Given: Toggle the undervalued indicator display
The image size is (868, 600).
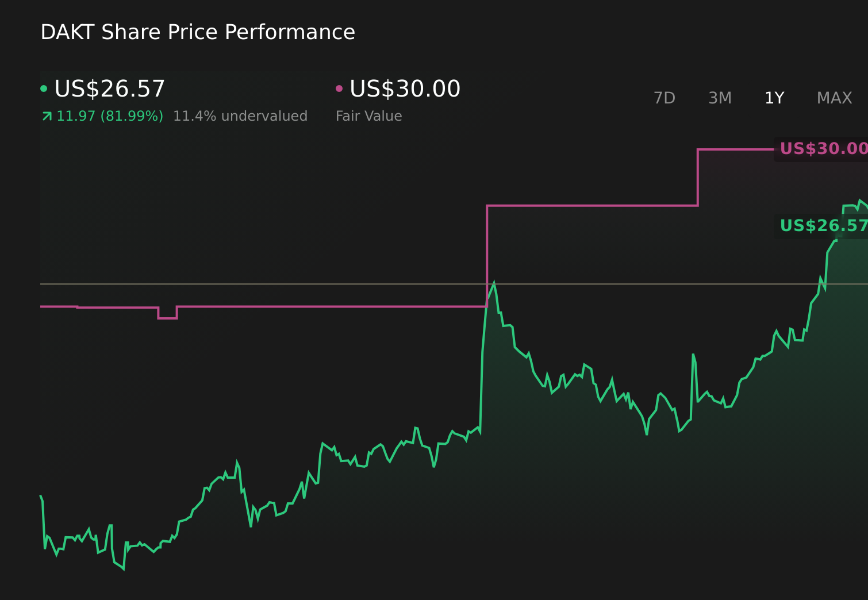Looking at the screenshot, I should (x=240, y=116).
